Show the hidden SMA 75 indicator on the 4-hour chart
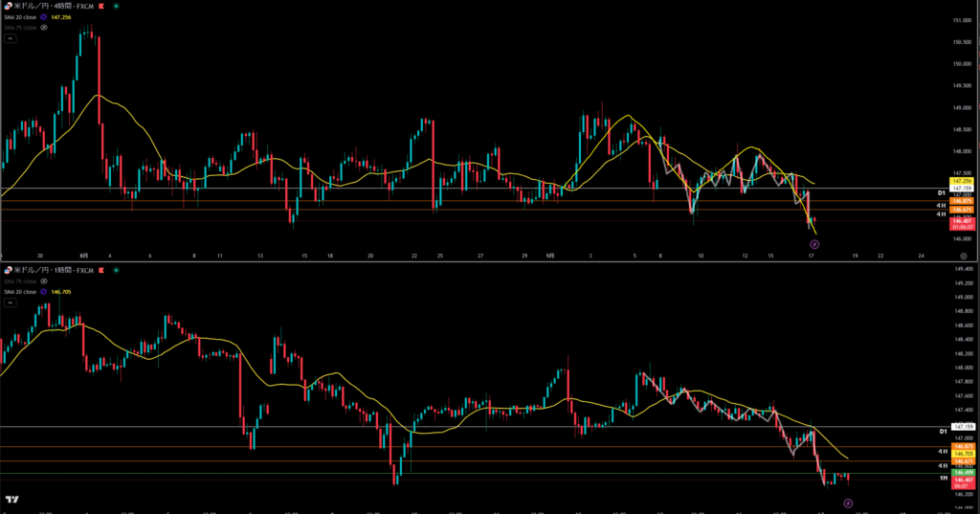 click(x=44, y=28)
